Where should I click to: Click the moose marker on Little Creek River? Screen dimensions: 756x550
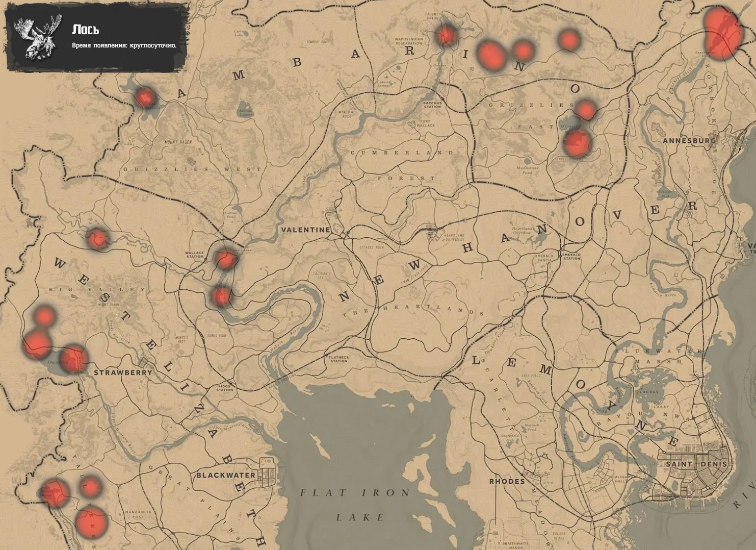97,238
